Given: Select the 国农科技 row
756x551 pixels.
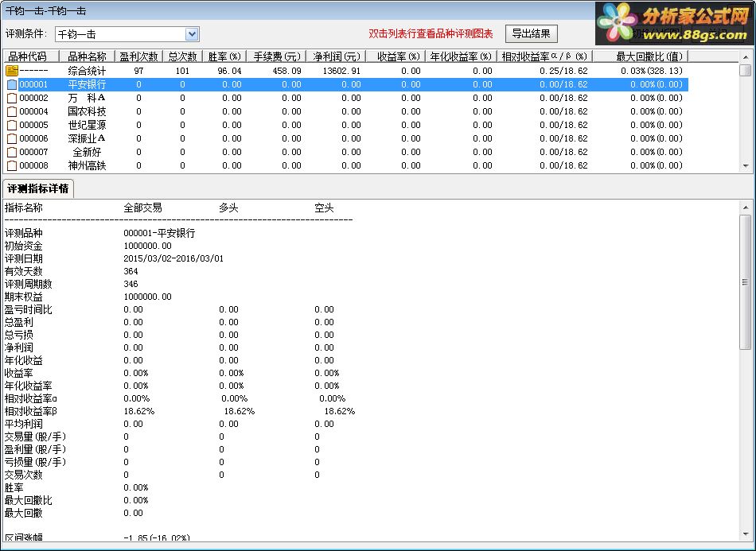Looking at the screenshot, I should tap(345, 111).
